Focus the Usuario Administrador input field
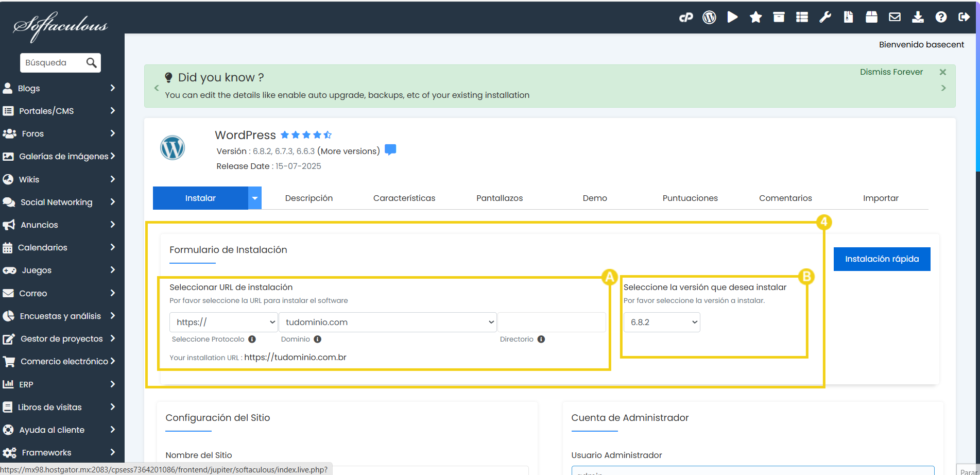 pyautogui.click(x=753, y=470)
